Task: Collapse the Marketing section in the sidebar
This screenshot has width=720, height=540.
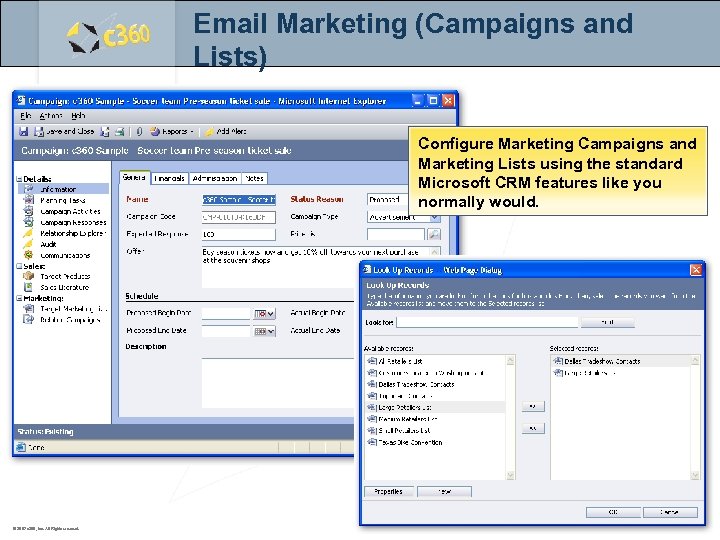Action: 19,298
